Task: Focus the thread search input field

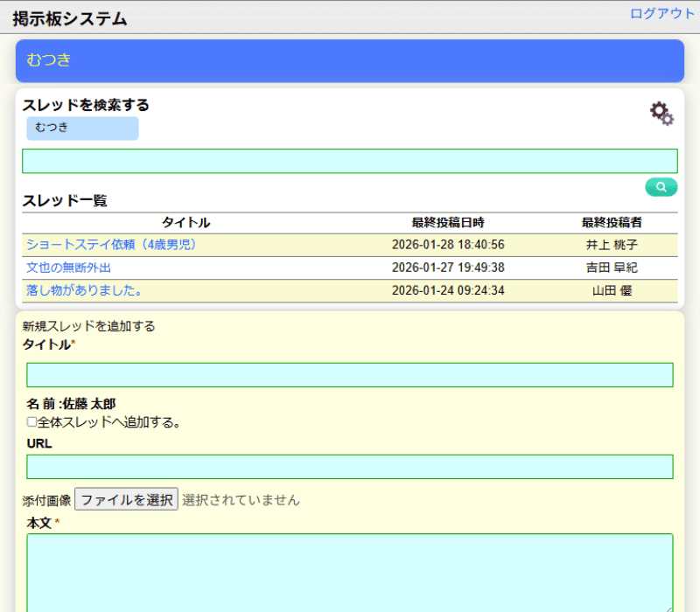Action: coord(350,161)
